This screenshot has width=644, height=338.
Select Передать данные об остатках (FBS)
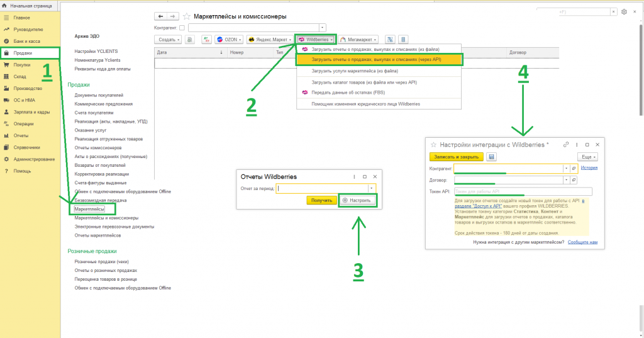click(x=379, y=93)
